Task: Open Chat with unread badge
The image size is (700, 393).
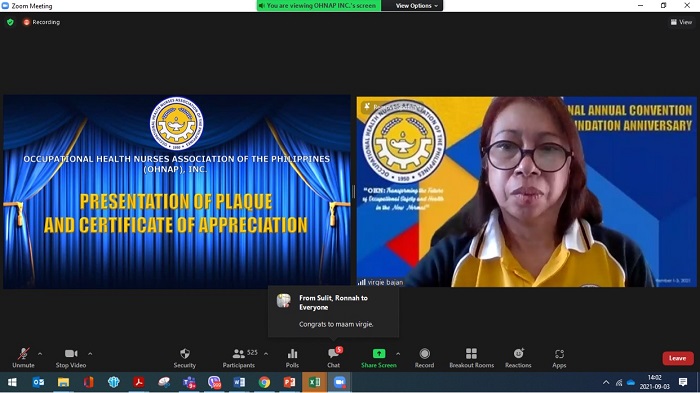Action: click(333, 358)
